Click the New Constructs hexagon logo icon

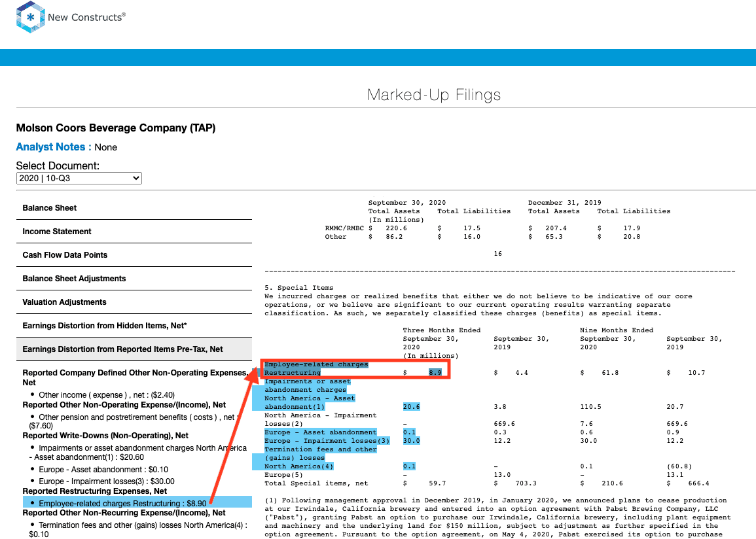click(30, 18)
